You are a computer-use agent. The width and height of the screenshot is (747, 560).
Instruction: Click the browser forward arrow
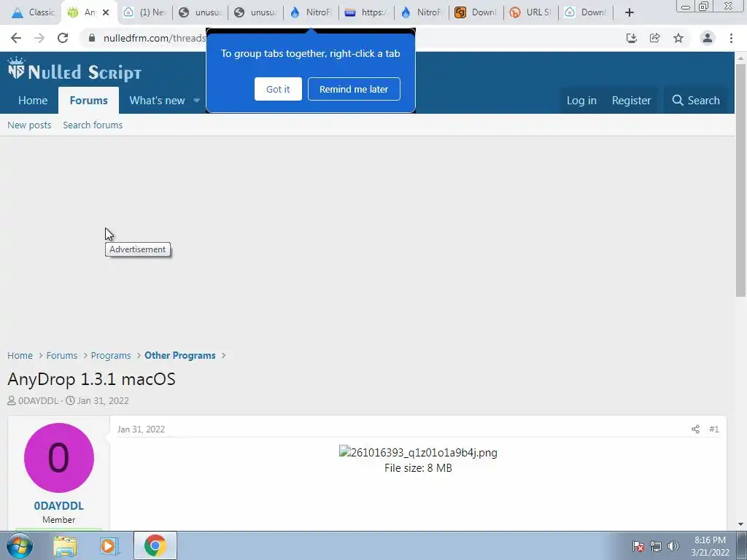39,38
